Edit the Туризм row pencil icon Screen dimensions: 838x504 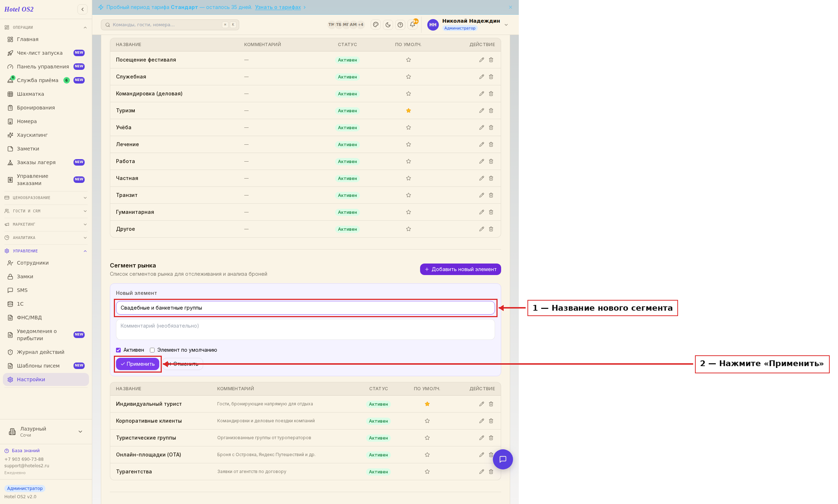[x=482, y=111]
